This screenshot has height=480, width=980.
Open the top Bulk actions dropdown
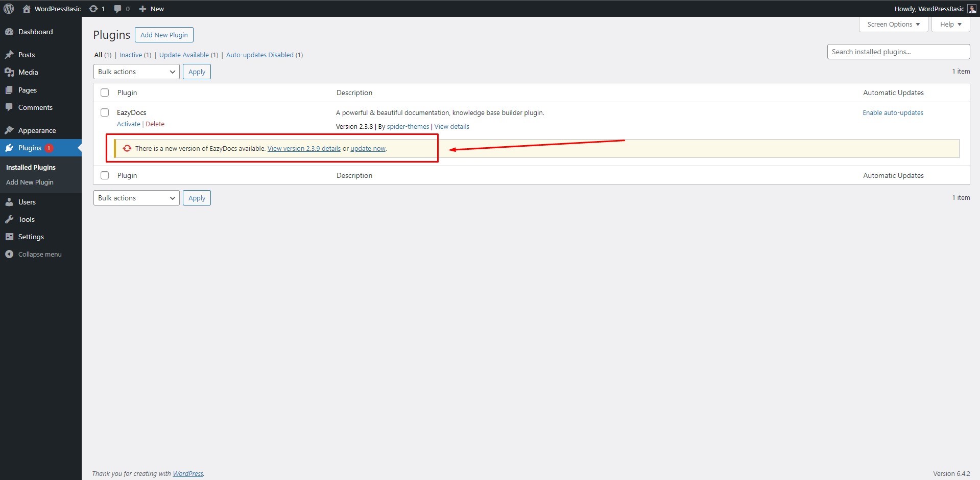(136, 72)
